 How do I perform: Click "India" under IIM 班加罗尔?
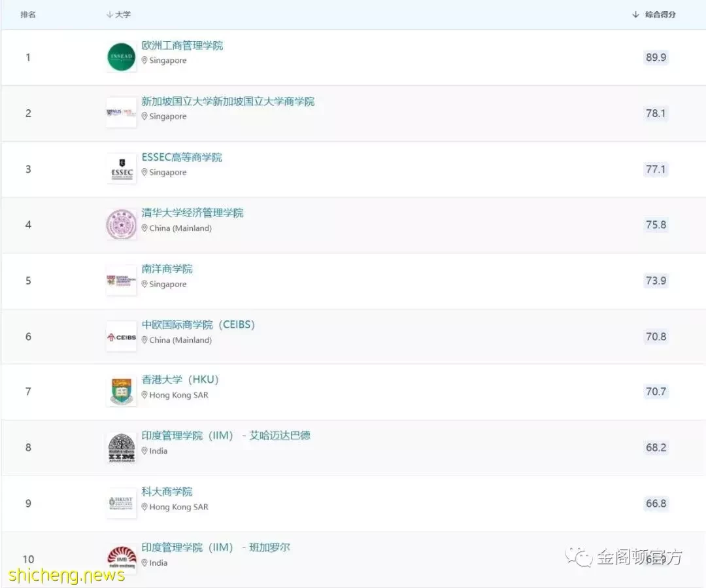pyautogui.click(x=158, y=562)
